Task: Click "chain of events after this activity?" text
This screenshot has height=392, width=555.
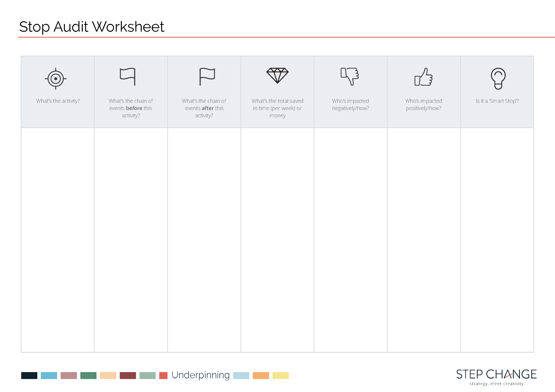Action: point(204,108)
